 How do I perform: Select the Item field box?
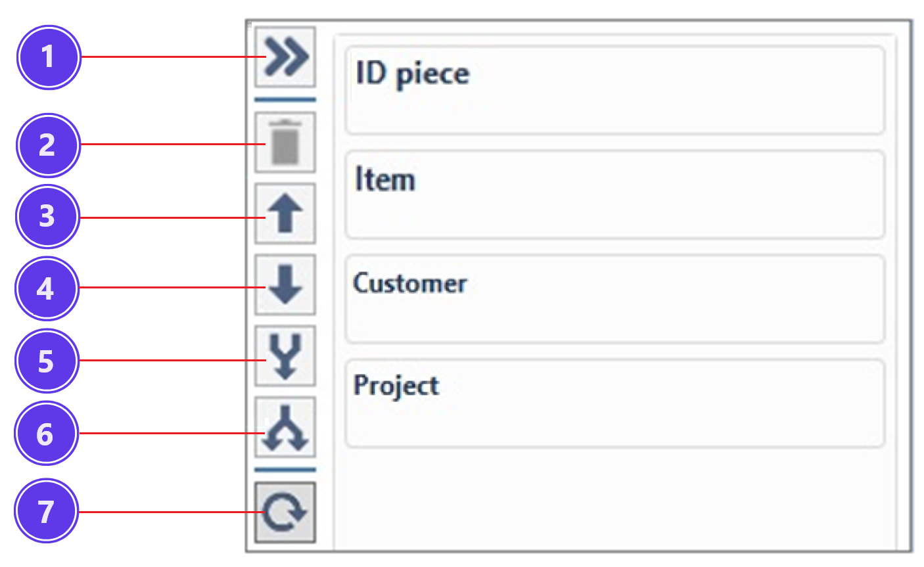tap(615, 194)
